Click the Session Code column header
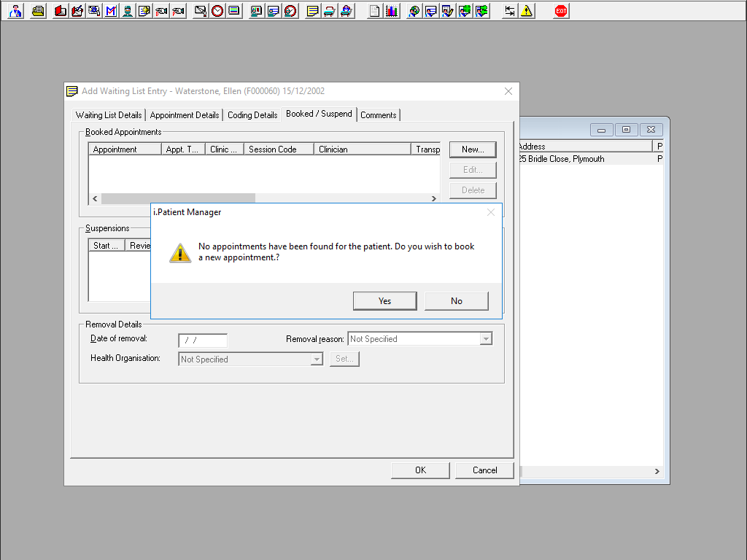The image size is (747, 560). (x=279, y=149)
